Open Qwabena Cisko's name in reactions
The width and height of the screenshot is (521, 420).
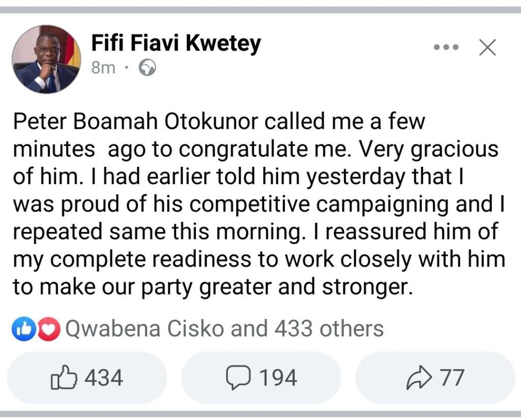[144, 329]
